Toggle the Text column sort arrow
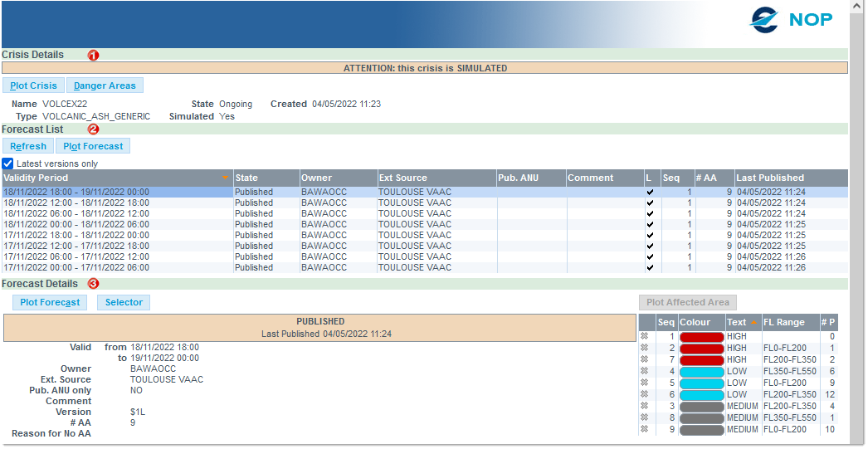 (753, 322)
